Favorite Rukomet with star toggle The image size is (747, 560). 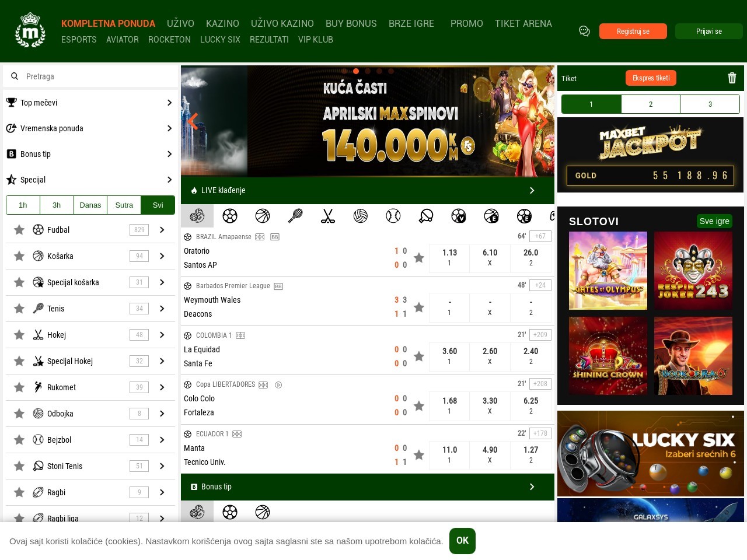(x=19, y=387)
